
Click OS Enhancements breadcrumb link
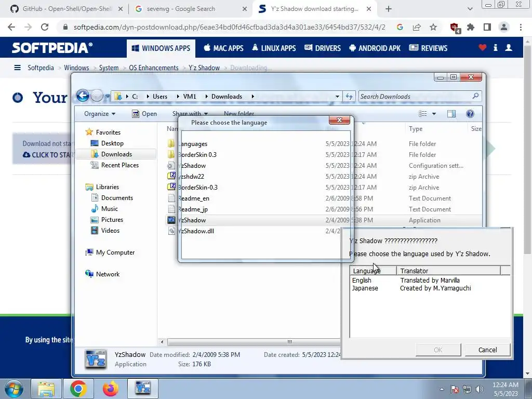154,68
